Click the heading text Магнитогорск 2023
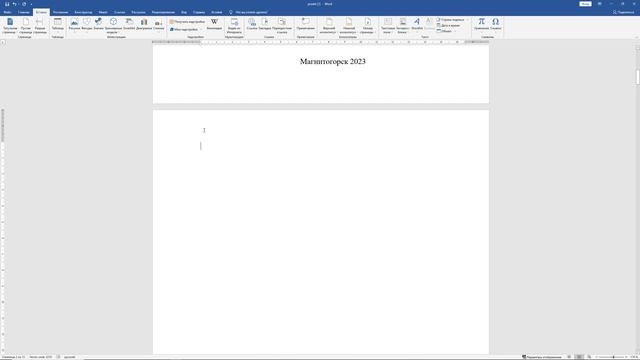The image size is (640, 360). pyautogui.click(x=333, y=61)
